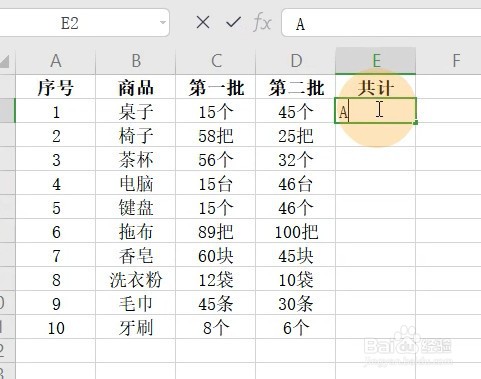Viewport: 481px width, 379px height.
Task: Select column A header
Action: pos(56,61)
